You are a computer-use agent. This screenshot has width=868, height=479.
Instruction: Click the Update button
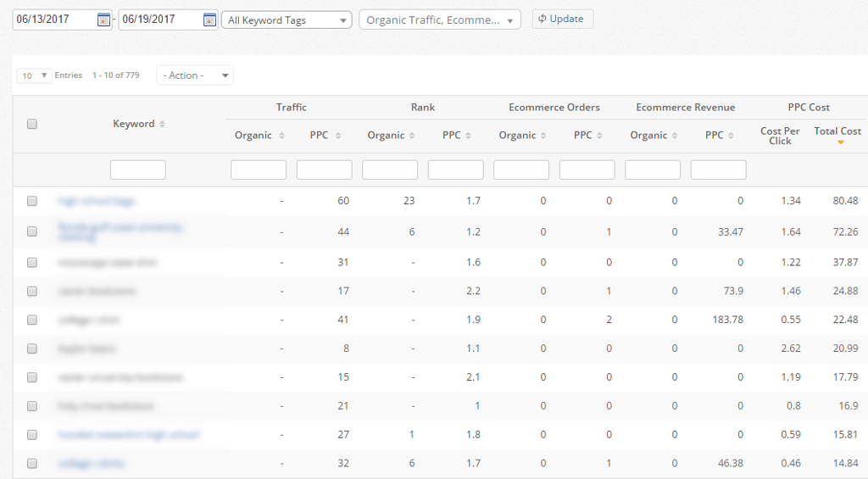(x=563, y=19)
